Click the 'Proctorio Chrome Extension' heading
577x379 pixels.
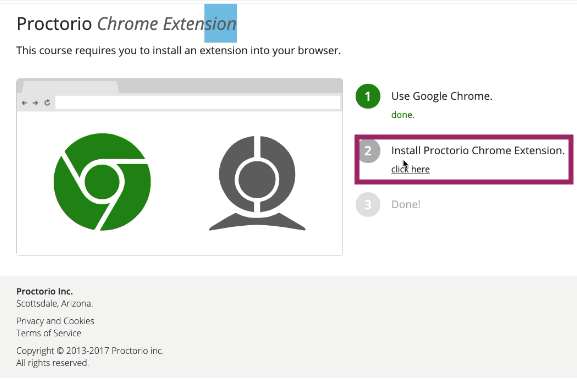click(x=127, y=24)
